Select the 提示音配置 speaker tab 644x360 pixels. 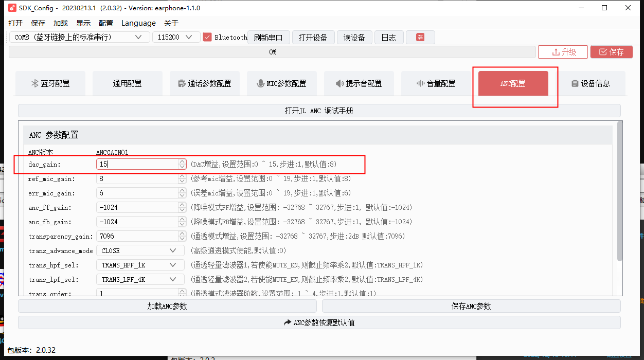coord(359,83)
